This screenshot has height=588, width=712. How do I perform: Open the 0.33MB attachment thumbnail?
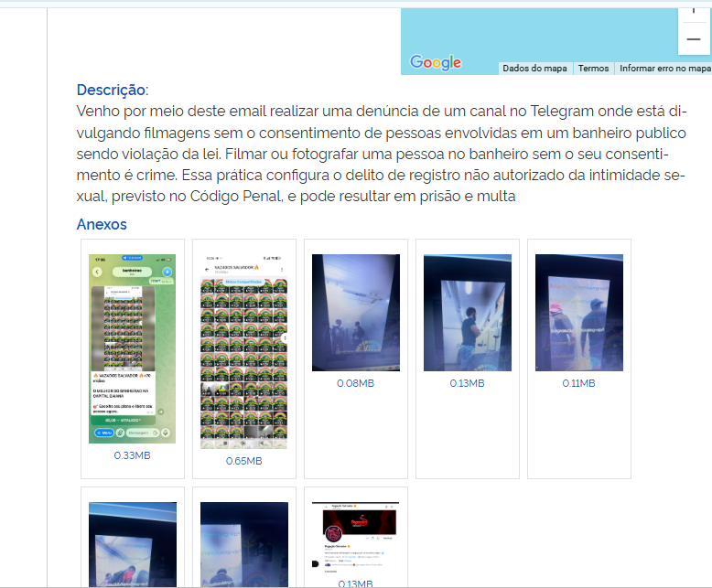tap(132, 348)
